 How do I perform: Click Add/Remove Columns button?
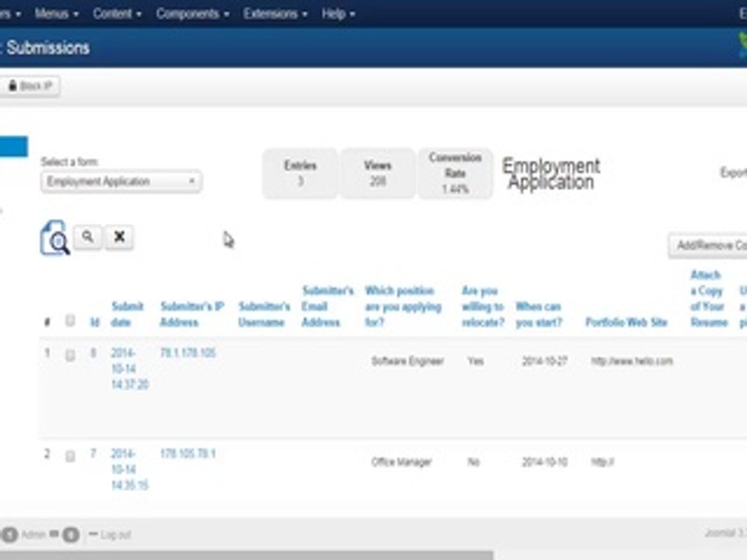click(708, 246)
